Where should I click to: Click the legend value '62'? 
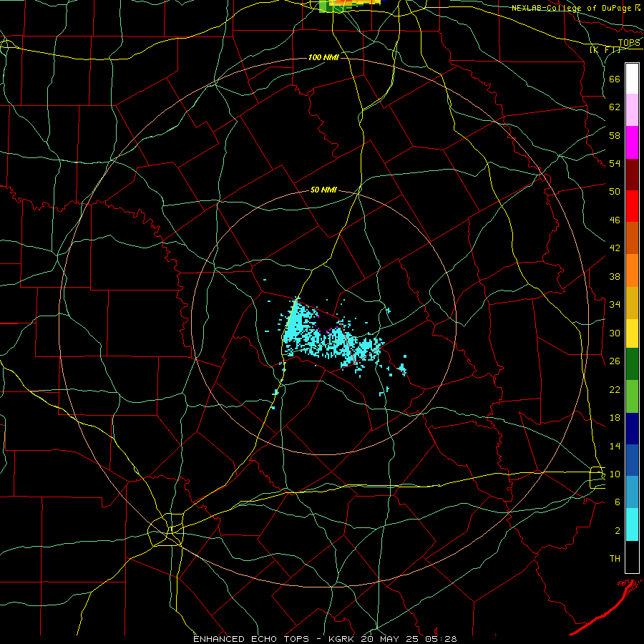[x=615, y=107]
